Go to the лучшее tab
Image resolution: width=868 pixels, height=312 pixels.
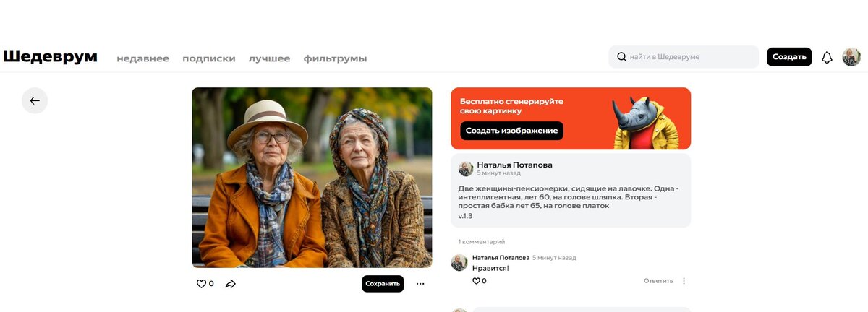click(269, 58)
